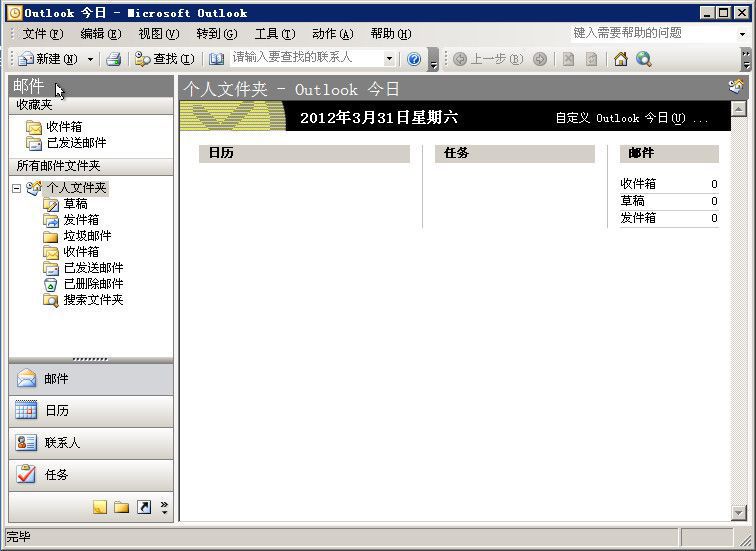756x551 pixels.
Task: Click the Home house icon
Action: (621, 59)
